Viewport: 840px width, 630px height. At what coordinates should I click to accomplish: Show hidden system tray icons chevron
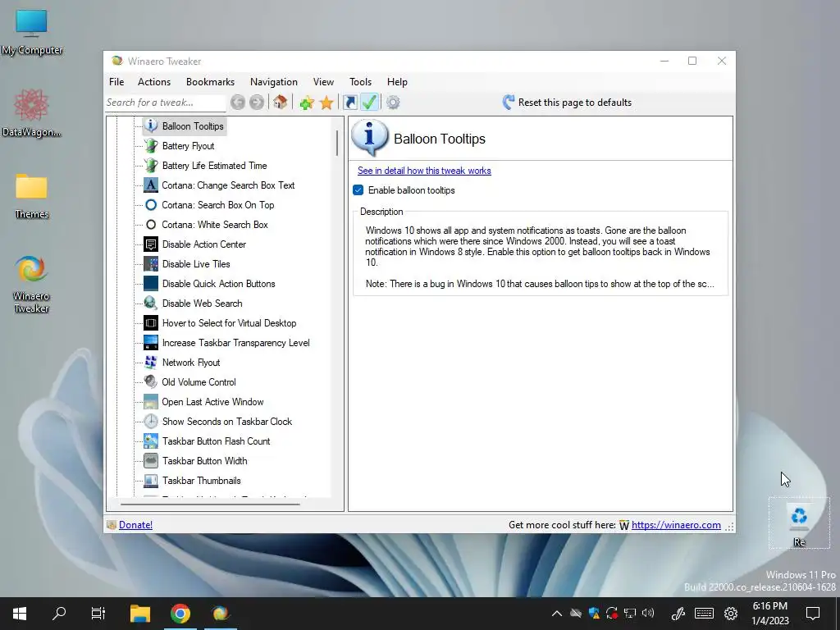pyautogui.click(x=557, y=614)
